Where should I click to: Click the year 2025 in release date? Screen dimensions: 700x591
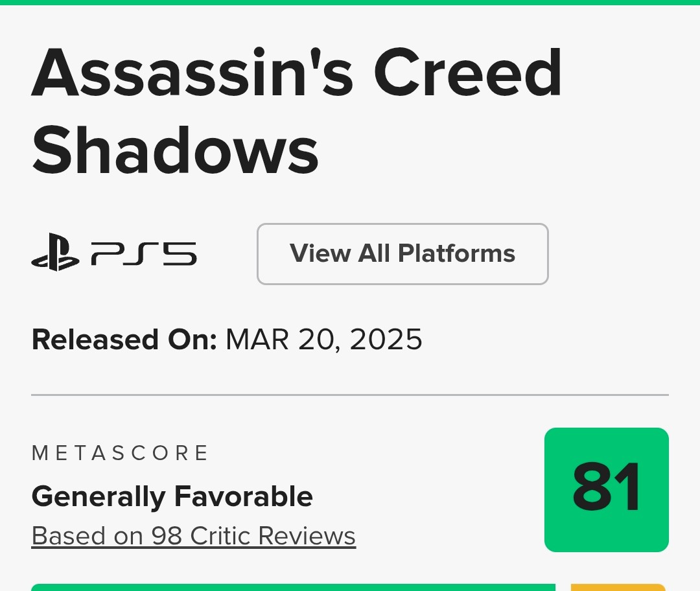click(386, 340)
